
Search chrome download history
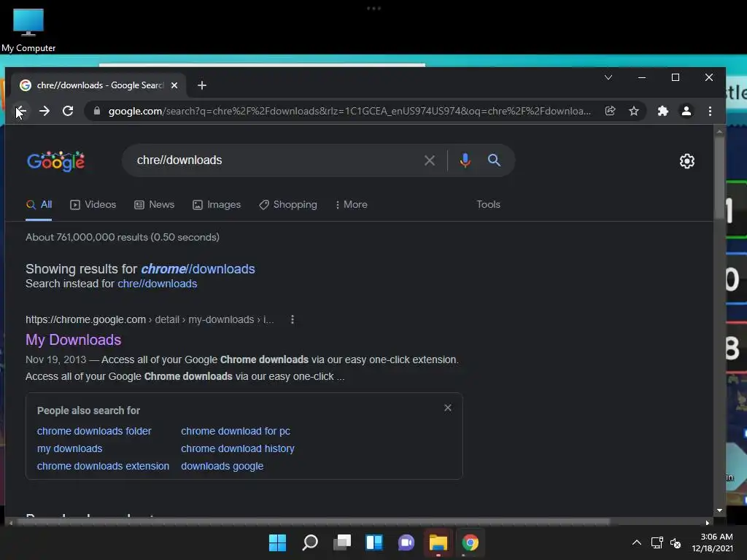238,448
